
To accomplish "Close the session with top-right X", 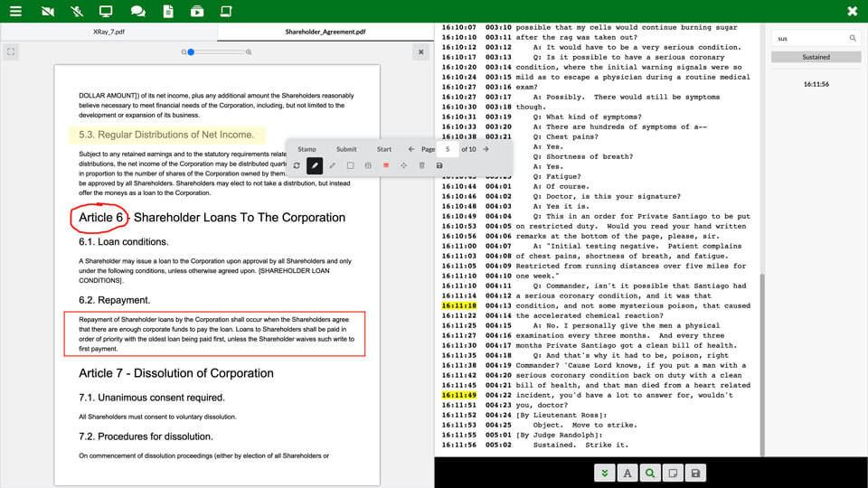I will pyautogui.click(x=852, y=11).
